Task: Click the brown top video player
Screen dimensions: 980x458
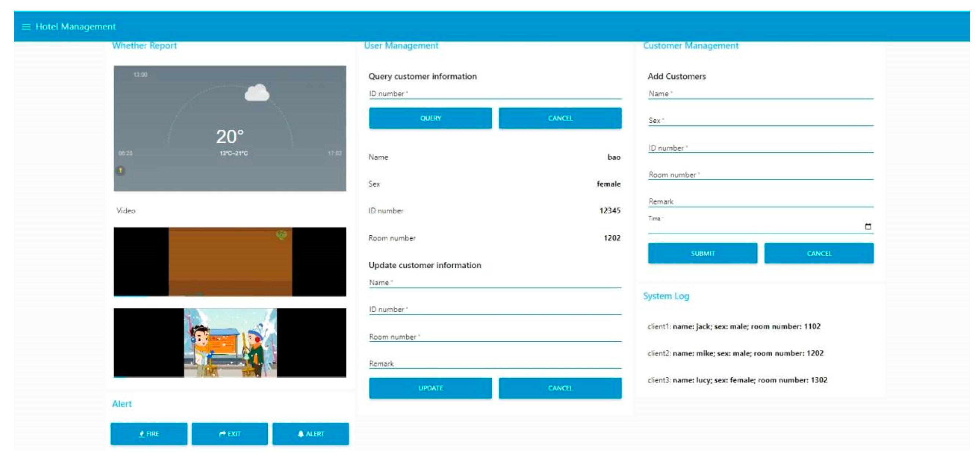Action: pyautogui.click(x=230, y=262)
